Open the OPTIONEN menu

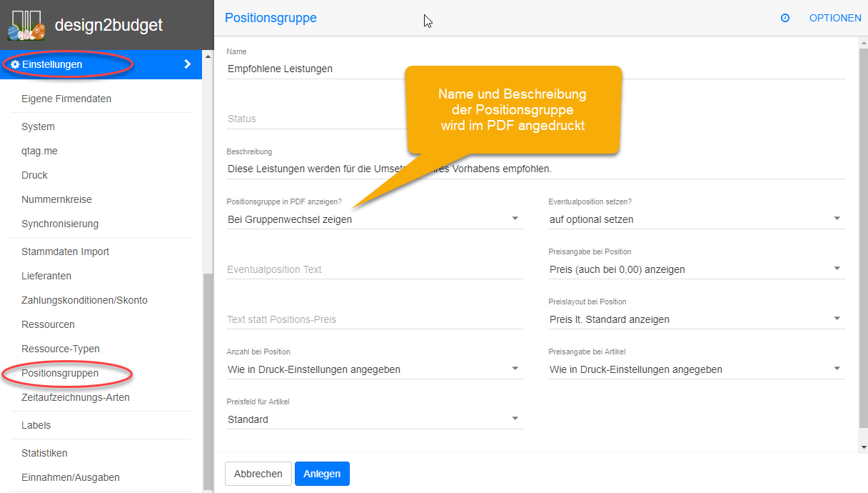point(834,18)
